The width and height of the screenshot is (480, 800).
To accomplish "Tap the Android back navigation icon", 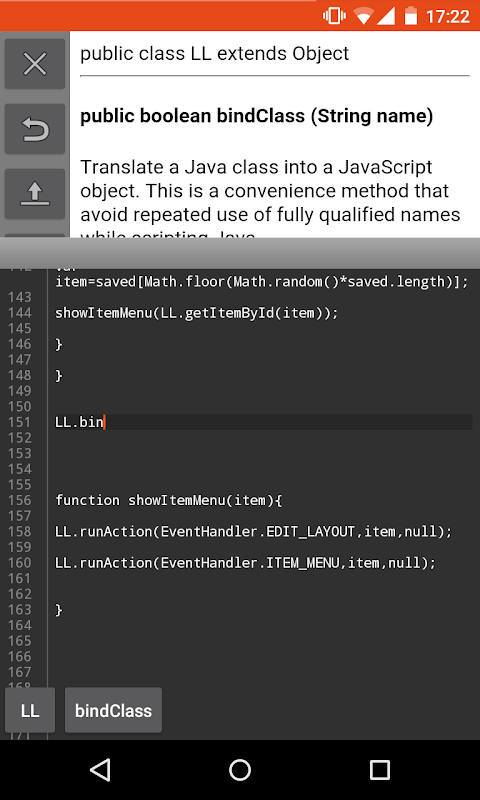I will (100, 769).
